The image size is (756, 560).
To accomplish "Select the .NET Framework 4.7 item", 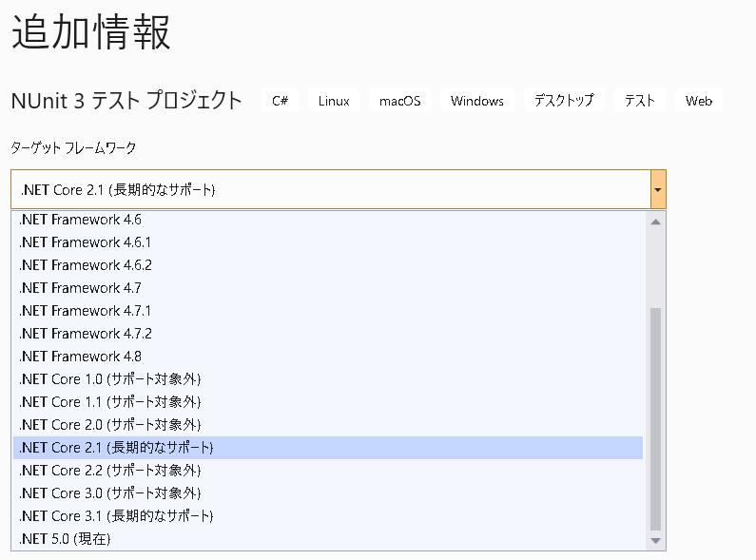I will point(328,288).
